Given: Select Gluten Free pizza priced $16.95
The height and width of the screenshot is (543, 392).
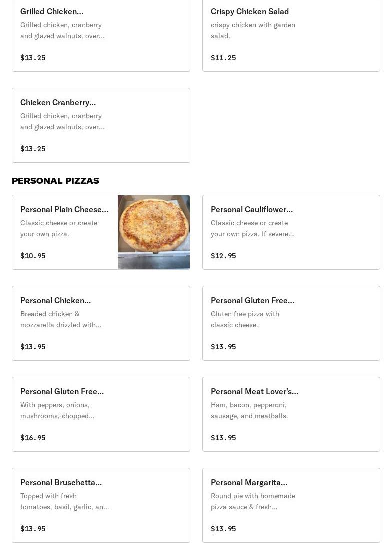Looking at the screenshot, I should coord(101,414).
